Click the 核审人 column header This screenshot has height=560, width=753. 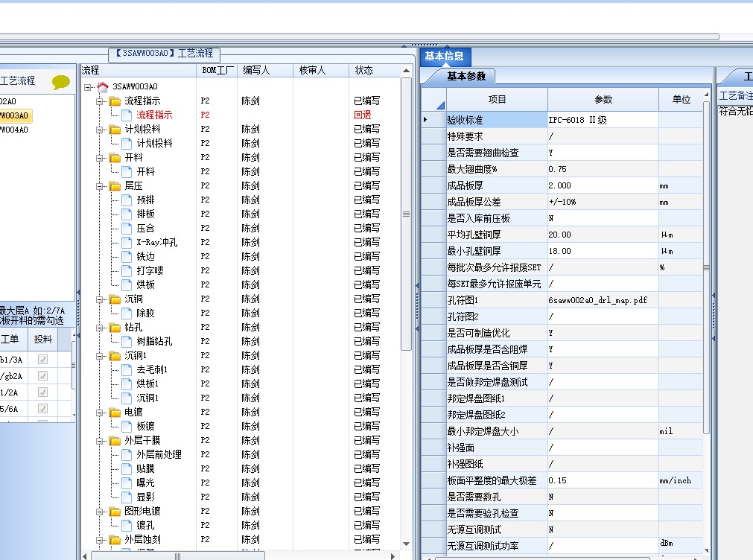pos(321,71)
